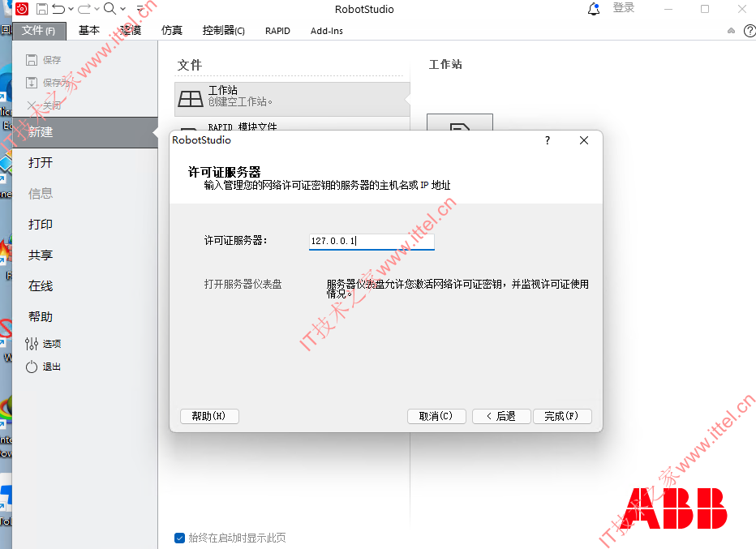Expand the Undo history dropdown arrow
This screenshot has width=756, height=549.
click(71, 9)
